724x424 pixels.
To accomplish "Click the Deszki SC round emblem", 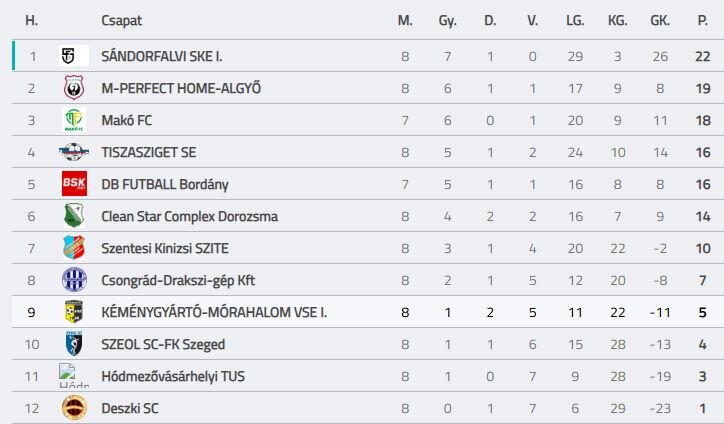I will point(74,408).
